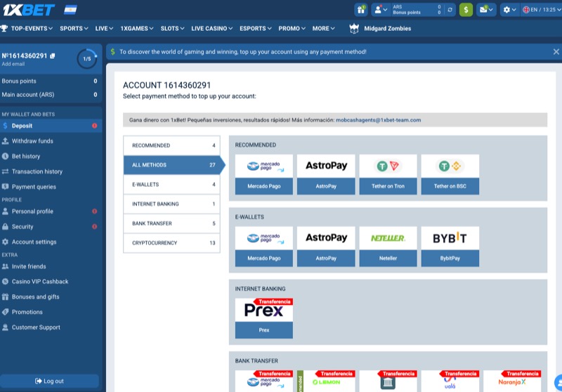Select the E-WALLETS category tab

[171, 185]
